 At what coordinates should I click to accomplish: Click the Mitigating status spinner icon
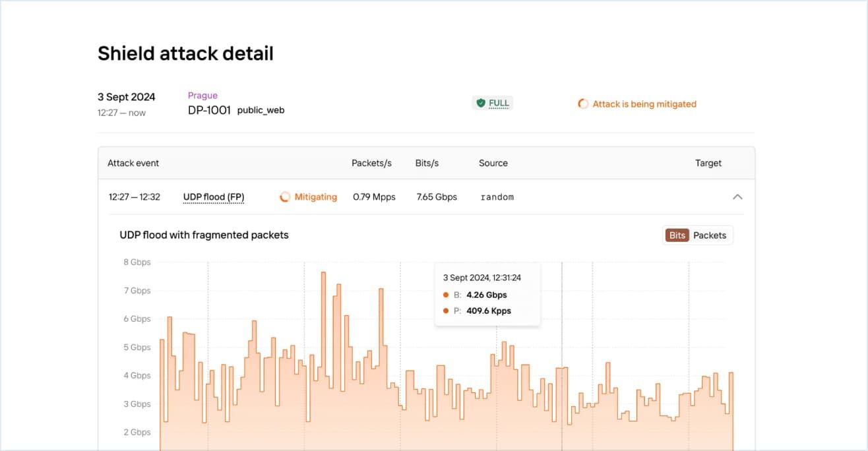click(x=285, y=196)
